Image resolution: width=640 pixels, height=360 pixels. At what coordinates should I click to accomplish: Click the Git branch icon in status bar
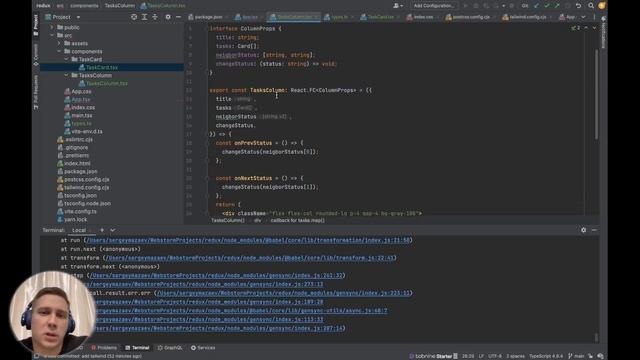pyautogui.click(x=570, y=356)
